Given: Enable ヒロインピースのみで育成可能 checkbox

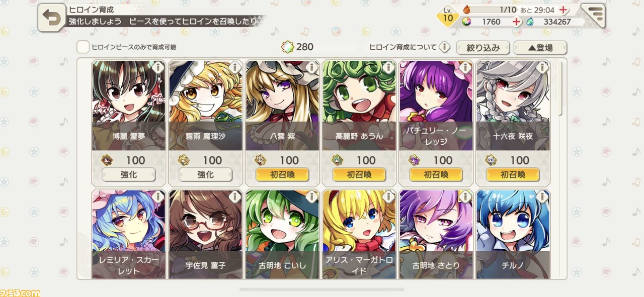Looking at the screenshot, I should (x=83, y=47).
